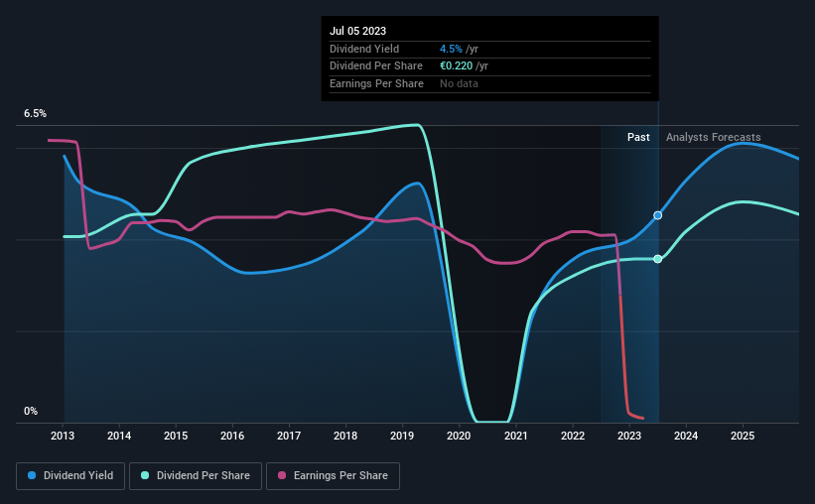Toggle the Dividend Per Share legend button
This screenshot has height=504, width=815.
pyautogui.click(x=196, y=476)
